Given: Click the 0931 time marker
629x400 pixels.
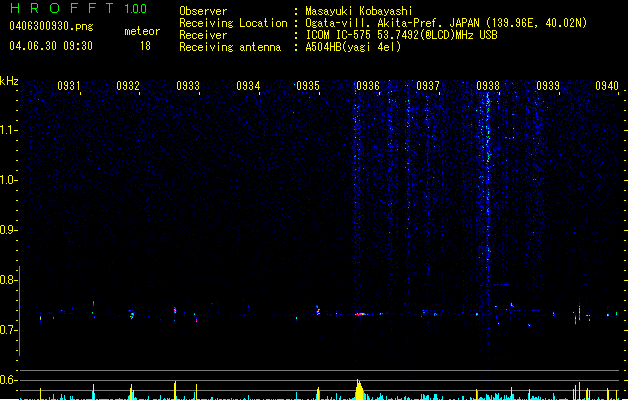Looking at the screenshot, I should 68,86.
